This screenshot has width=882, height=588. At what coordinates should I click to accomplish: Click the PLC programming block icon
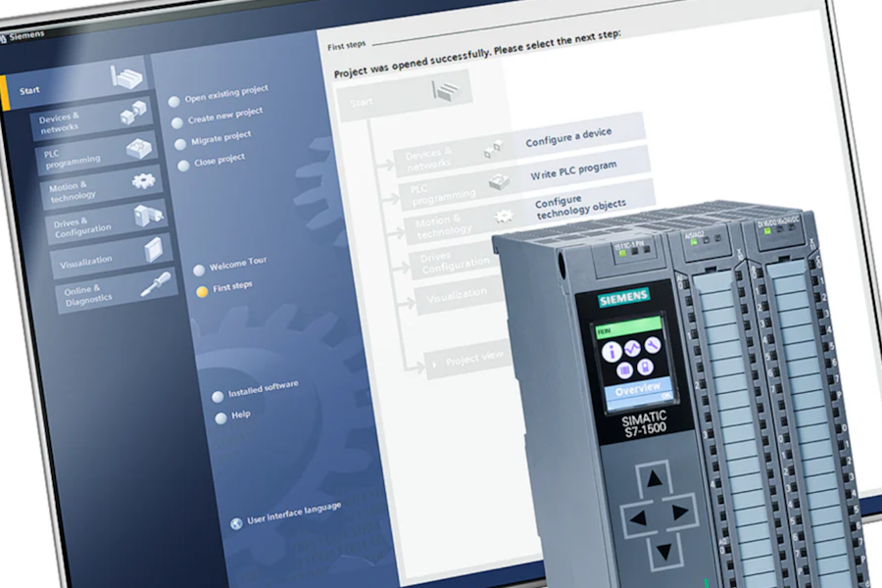pyautogui.click(x=138, y=149)
